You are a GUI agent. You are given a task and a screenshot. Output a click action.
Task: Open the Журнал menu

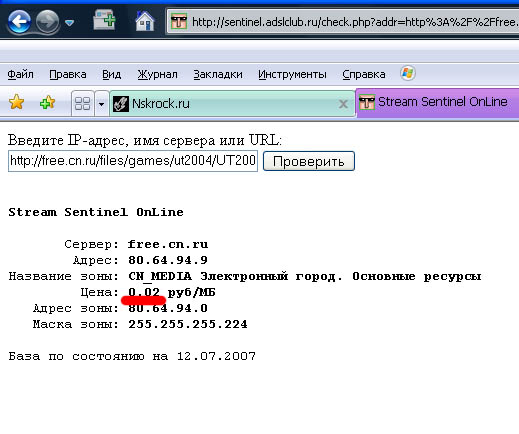click(157, 74)
